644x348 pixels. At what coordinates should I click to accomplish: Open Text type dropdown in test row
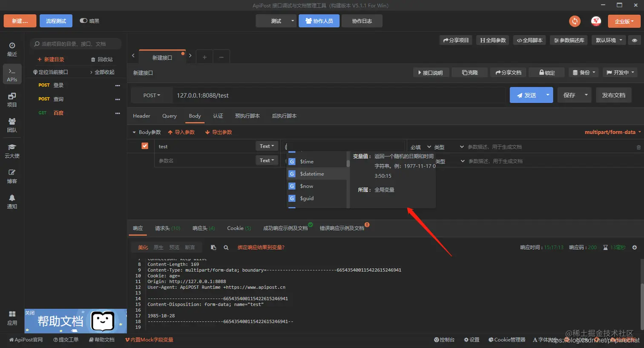pos(267,146)
